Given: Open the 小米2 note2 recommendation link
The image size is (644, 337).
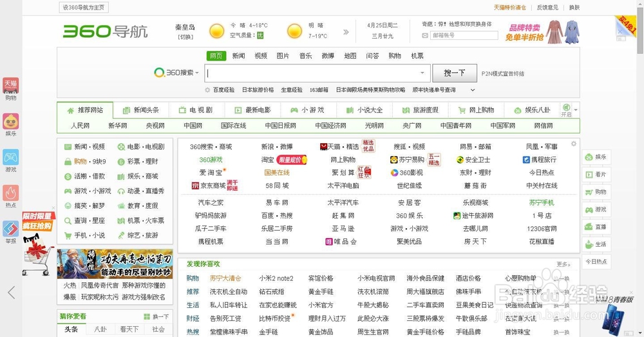Looking at the screenshot, I should pyautogui.click(x=276, y=278).
